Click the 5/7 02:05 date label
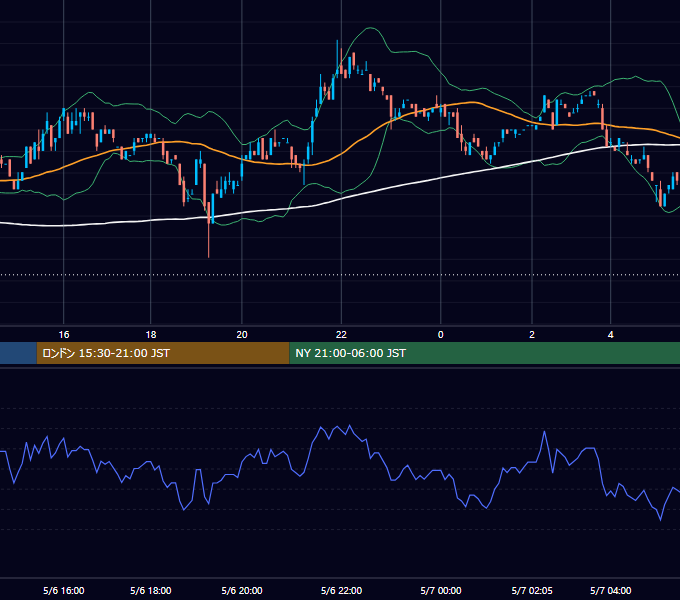Image resolution: width=680 pixels, height=600 pixels. (532, 590)
